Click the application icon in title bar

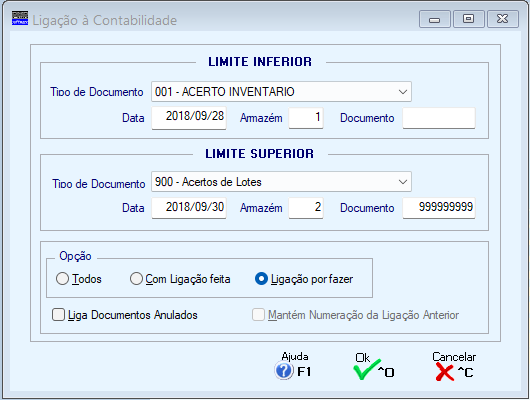tap(20, 18)
